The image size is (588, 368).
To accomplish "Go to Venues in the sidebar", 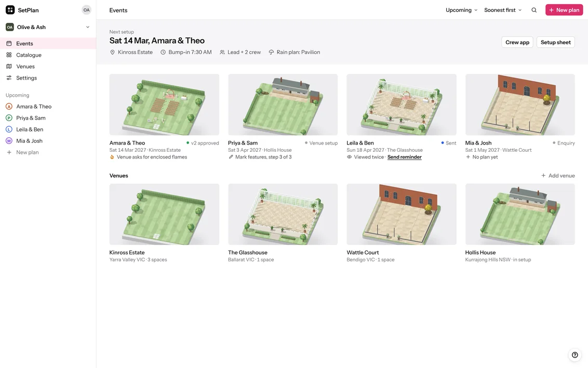I will click(x=48, y=67).
